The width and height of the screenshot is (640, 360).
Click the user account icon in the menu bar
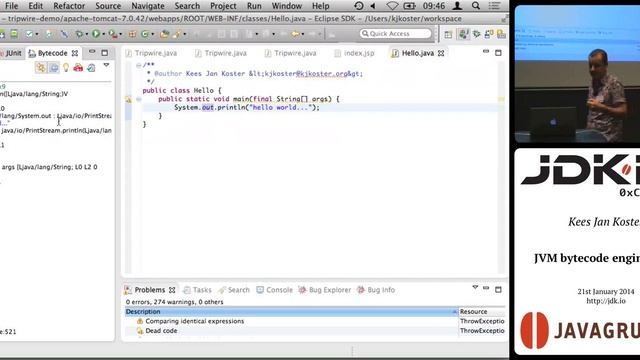click(x=458, y=6)
